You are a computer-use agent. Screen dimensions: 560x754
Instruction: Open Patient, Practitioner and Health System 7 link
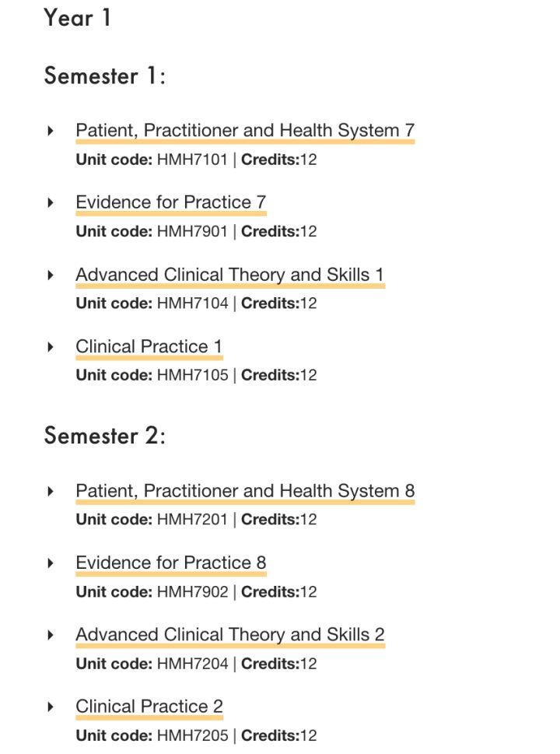click(x=245, y=131)
